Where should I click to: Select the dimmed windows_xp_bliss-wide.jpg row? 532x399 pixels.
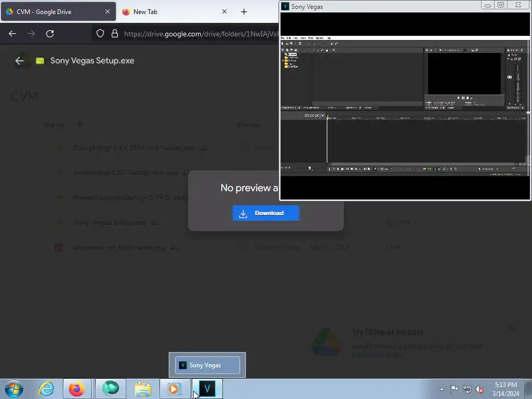click(x=119, y=247)
